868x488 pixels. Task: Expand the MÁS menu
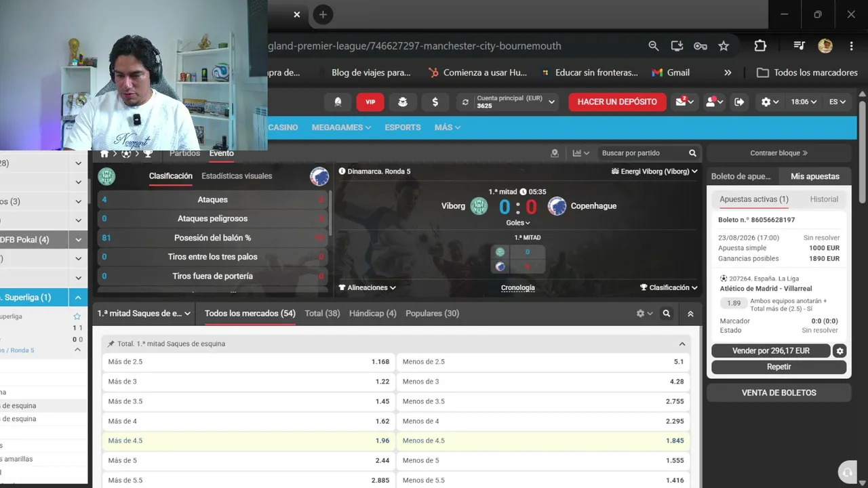pyautogui.click(x=448, y=127)
